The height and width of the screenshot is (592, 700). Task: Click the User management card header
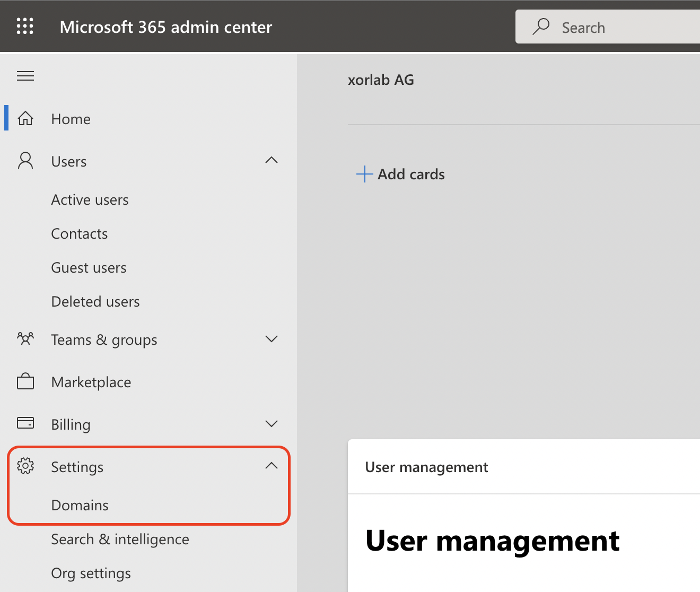tap(427, 467)
